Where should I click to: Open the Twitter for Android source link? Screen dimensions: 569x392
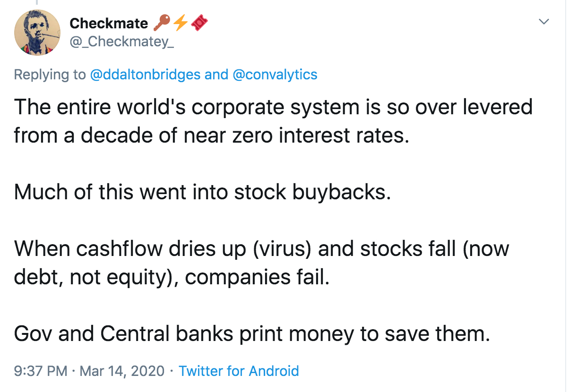click(239, 371)
